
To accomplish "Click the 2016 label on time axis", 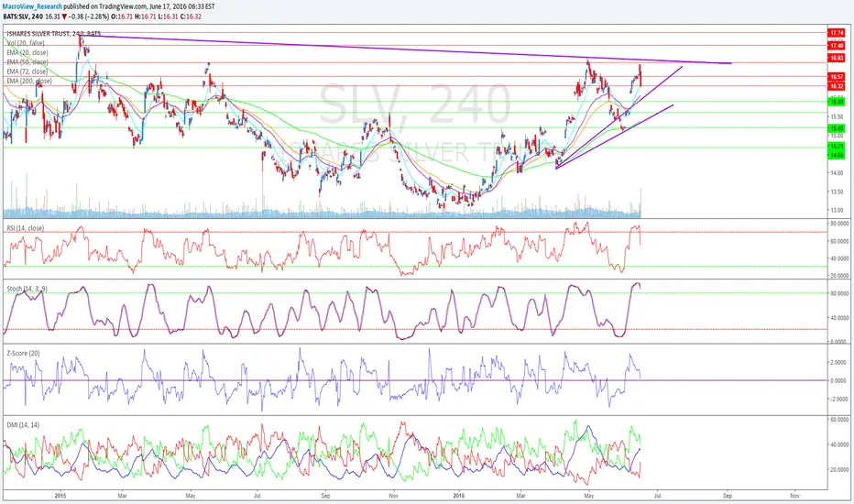I will coord(458,496).
